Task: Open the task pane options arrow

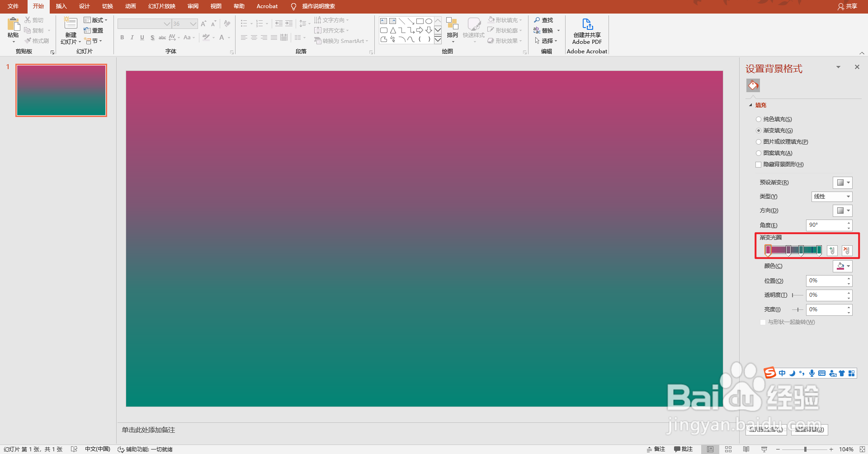Action: coord(838,67)
